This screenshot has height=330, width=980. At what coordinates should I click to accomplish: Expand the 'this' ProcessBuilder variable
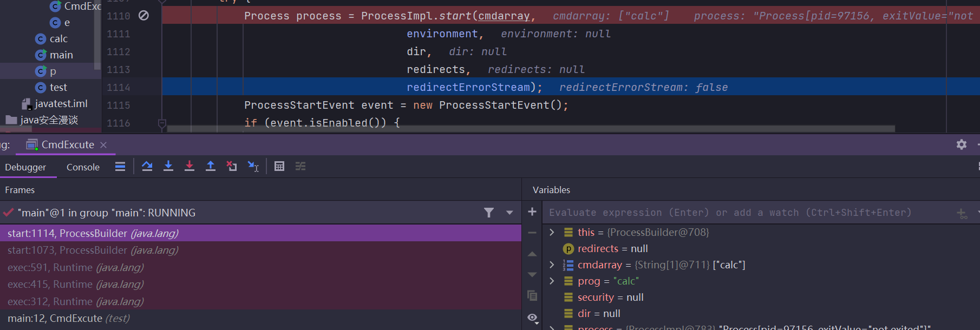coord(552,232)
